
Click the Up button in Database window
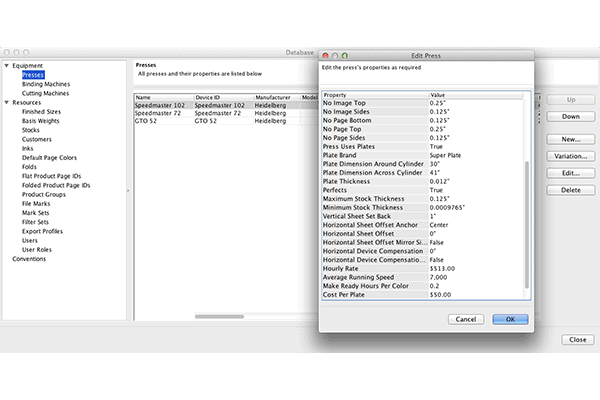pos(571,100)
